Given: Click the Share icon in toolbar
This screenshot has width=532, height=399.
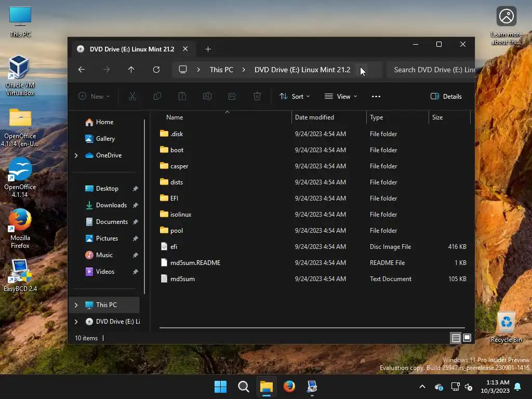Looking at the screenshot, I should (x=232, y=96).
